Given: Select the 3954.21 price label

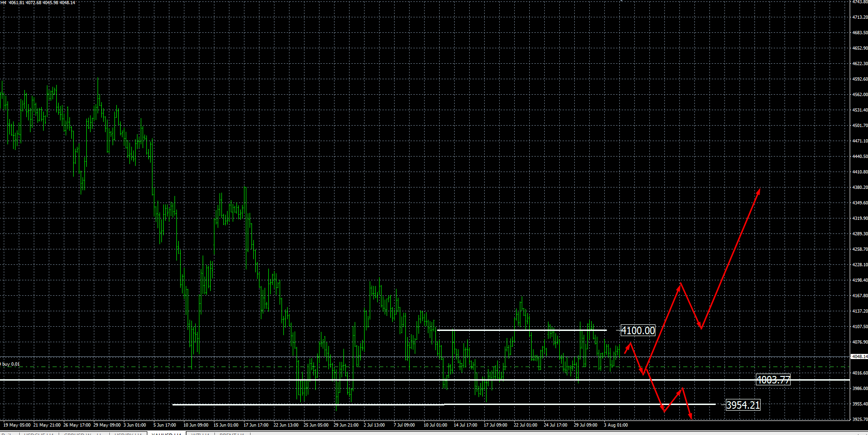Looking at the screenshot, I should point(743,405).
